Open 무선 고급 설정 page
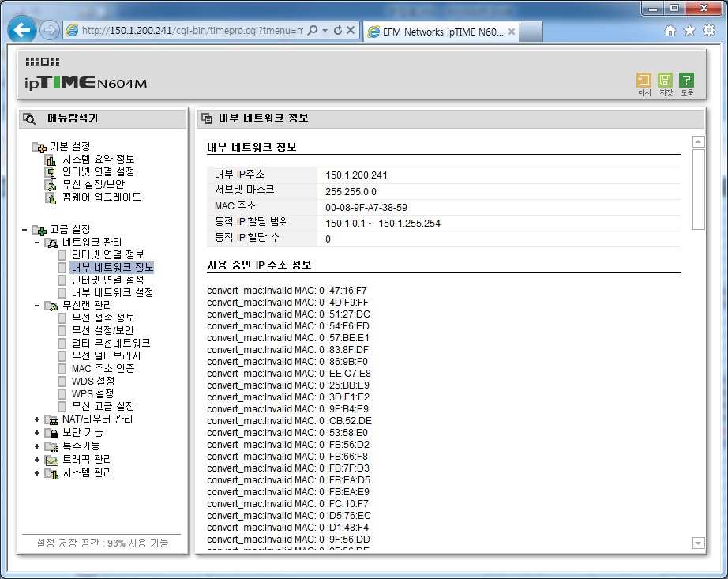 point(103,406)
